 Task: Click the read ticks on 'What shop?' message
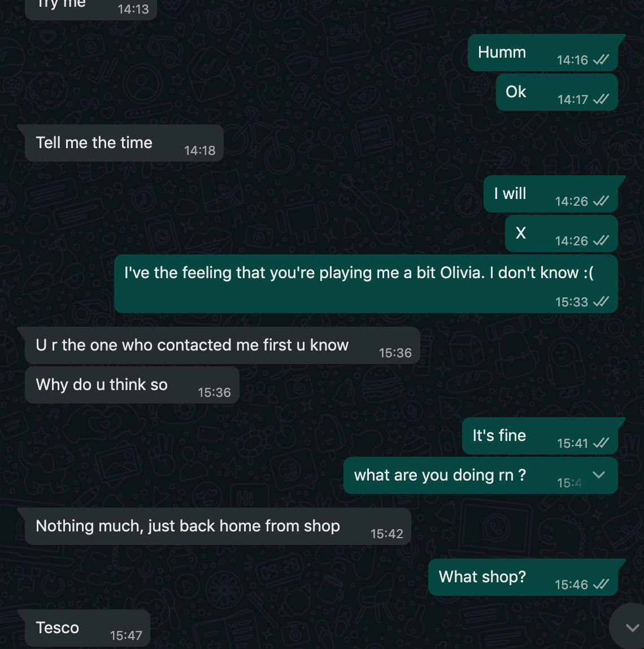tap(601, 585)
